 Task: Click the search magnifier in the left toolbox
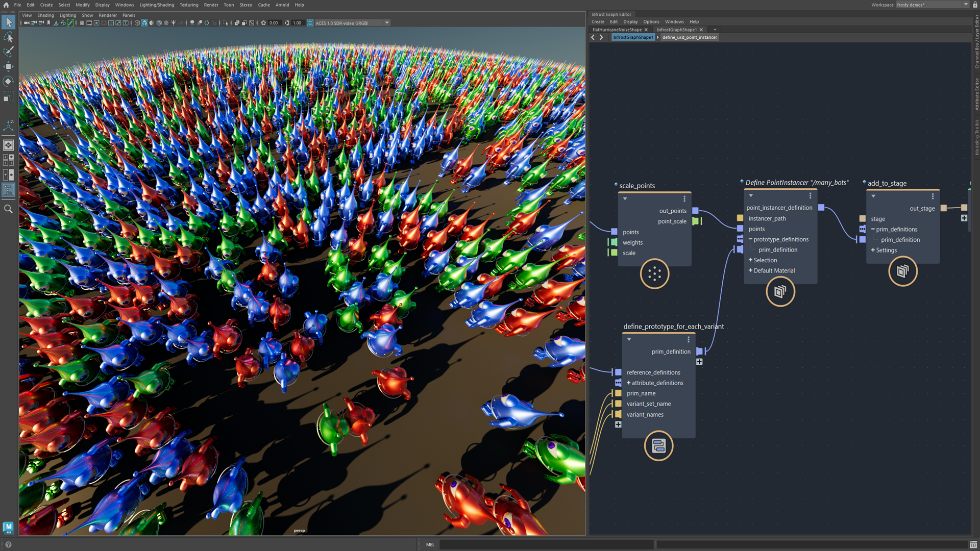pyautogui.click(x=8, y=209)
